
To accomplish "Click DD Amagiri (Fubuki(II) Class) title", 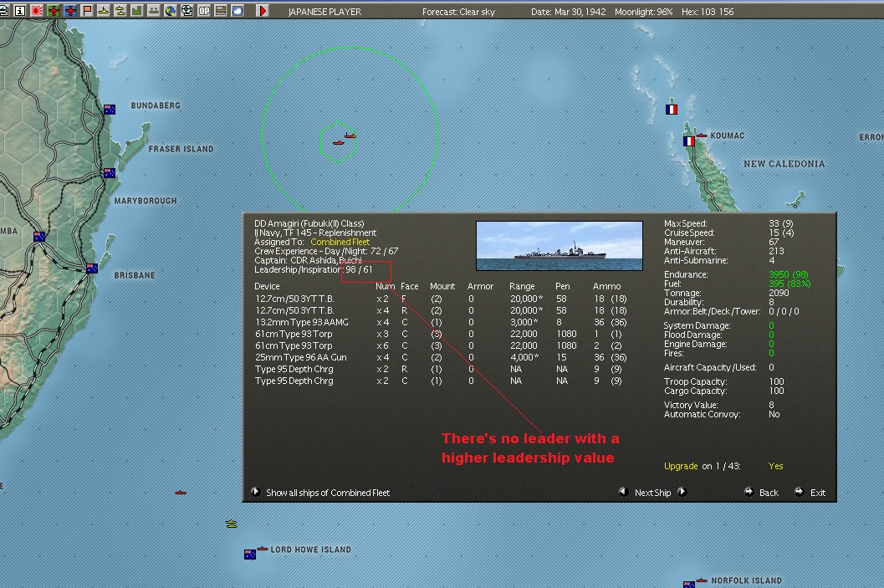I will tap(309, 223).
